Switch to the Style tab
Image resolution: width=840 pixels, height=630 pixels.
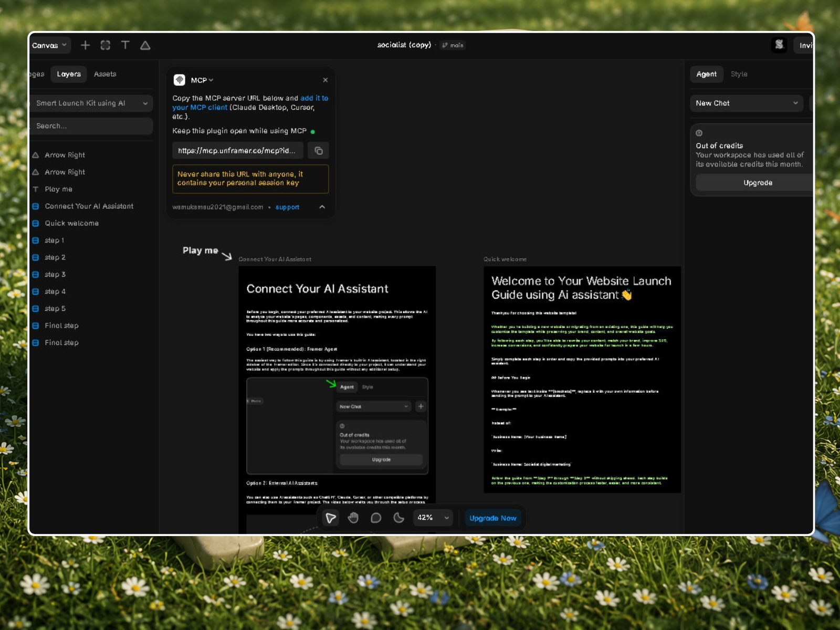click(x=739, y=74)
